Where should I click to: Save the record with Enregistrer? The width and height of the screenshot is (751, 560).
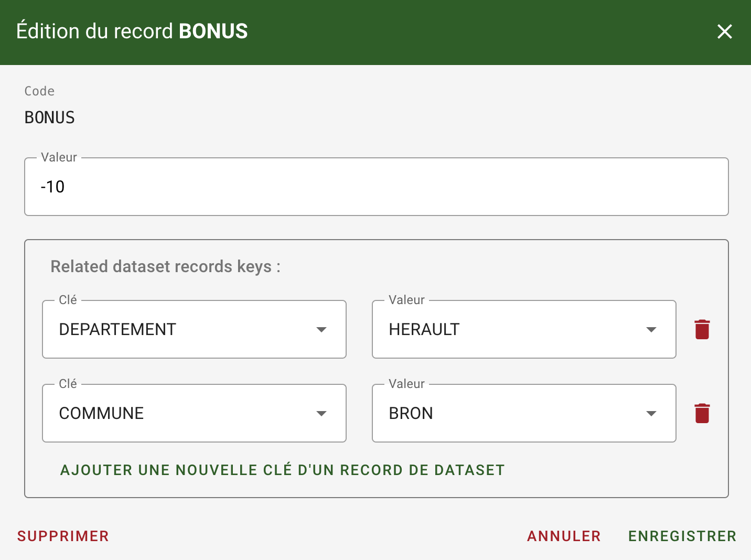click(682, 536)
